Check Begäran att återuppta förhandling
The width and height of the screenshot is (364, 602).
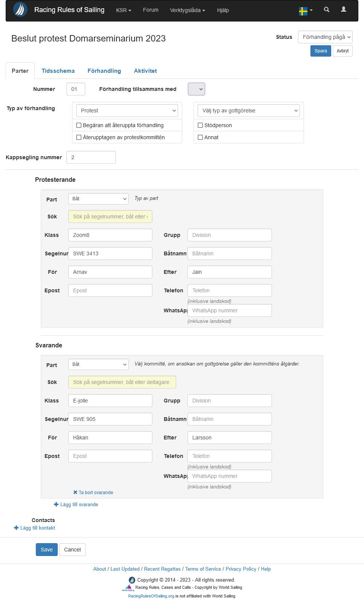pos(79,125)
